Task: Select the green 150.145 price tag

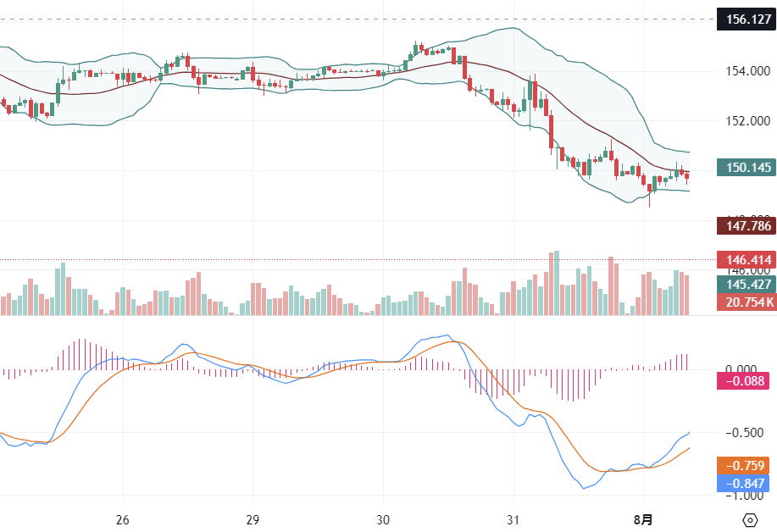Action: 746,168
